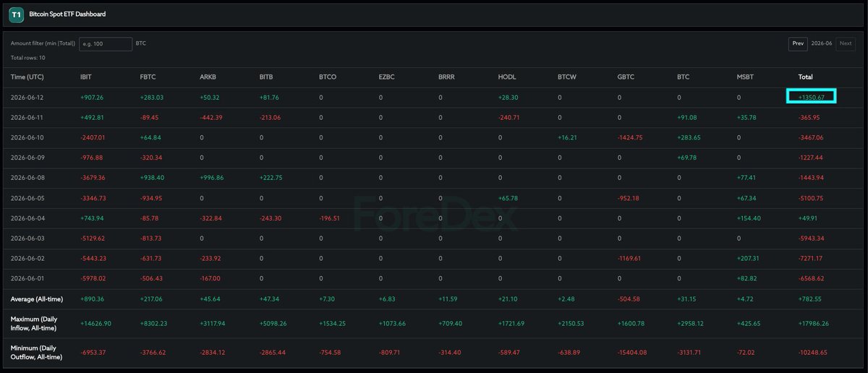Image resolution: width=868 pixels, height=373 pixels.
Task: Click the T1 logo icon
Action: (17, 14)
